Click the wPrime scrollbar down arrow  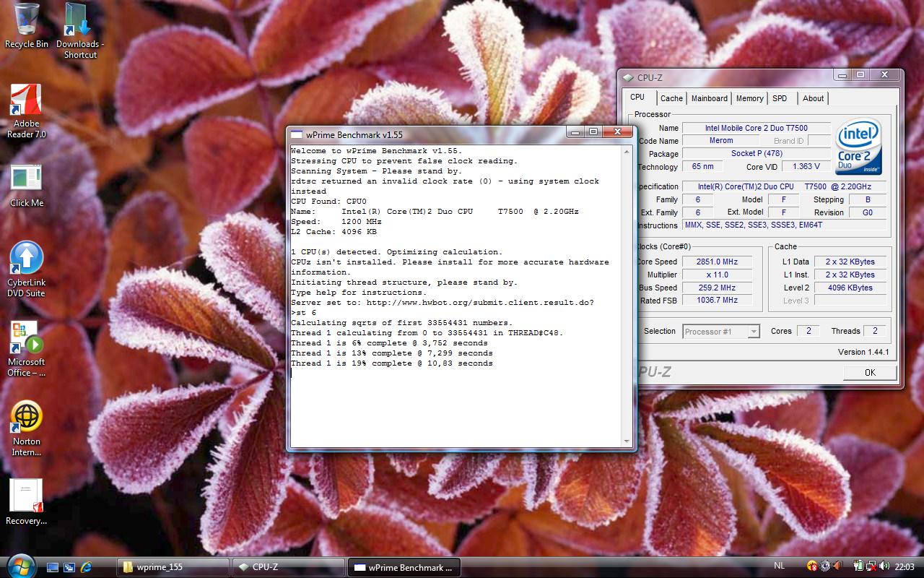(x=627, y=441)
